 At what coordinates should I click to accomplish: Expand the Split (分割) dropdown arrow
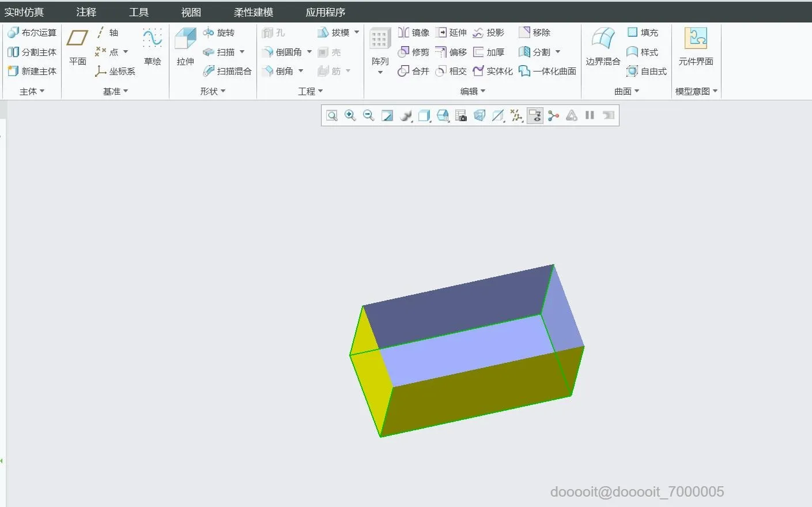(558, 52)
